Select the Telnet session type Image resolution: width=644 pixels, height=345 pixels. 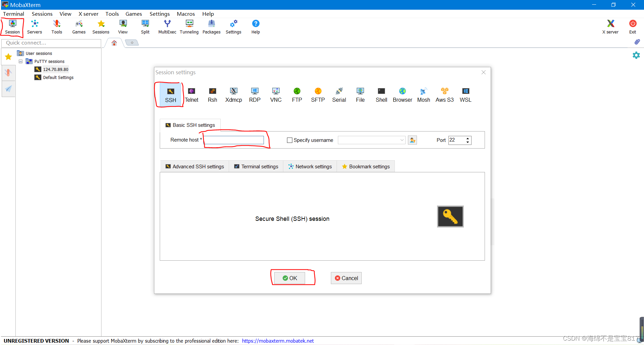coord(192,95)
